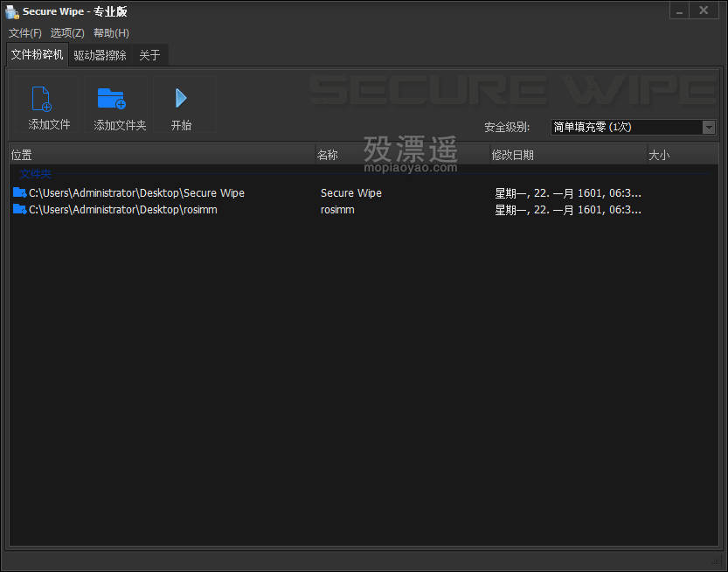Select path C:\Users\Administrator\Desktop\Secure Wipe
Image resolution: width=728 pixels, height=572 pixels.
(x=136, y=192)
